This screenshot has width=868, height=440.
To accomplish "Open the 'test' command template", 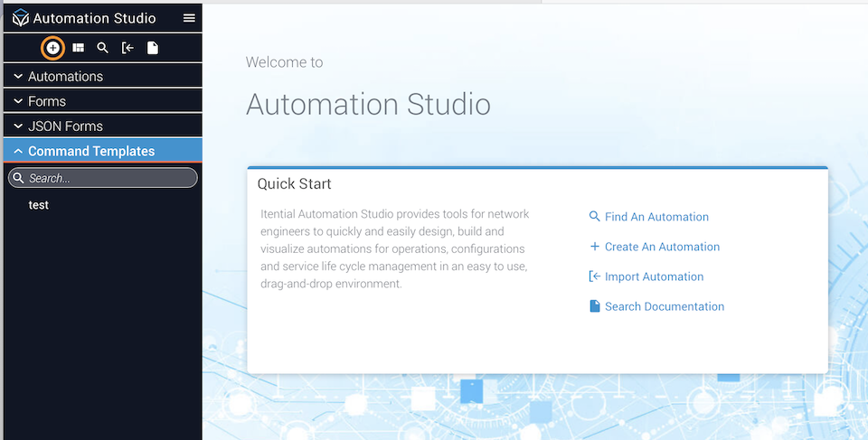I will pyautogui.click(x=39, y=205).
